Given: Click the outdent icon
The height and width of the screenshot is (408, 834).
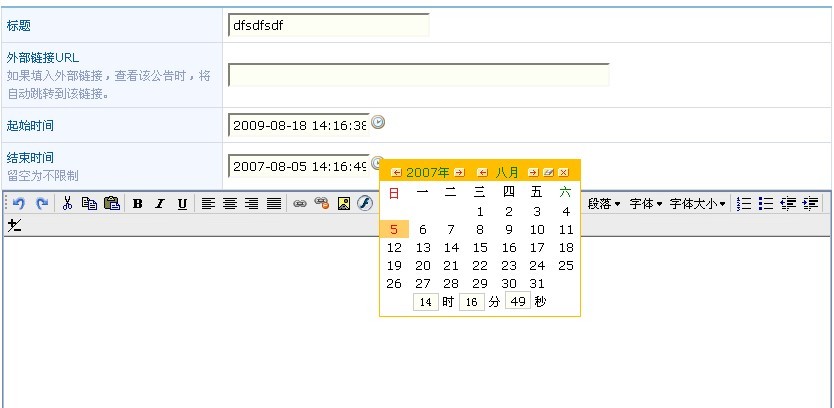Looking at the screenshot, I should click(788, 204).
